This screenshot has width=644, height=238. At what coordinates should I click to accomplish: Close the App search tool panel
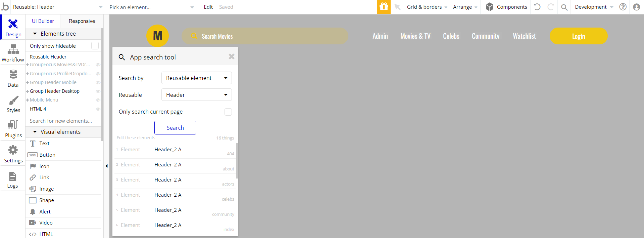point(232,56)
